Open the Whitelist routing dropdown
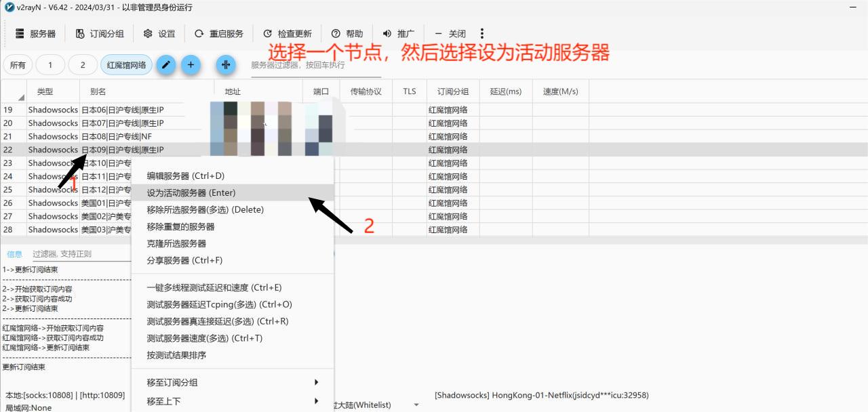Viewport: 868px width, 412px height. pos(416,405)
